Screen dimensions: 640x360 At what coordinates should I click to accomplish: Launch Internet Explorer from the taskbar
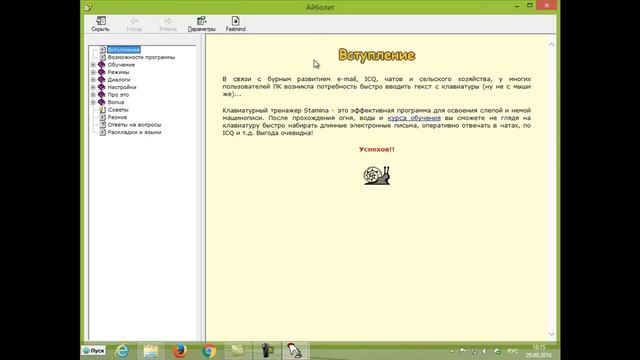point(122,351)
